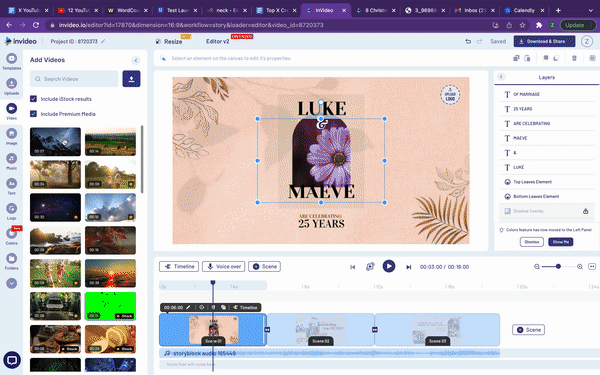The width and height of the screenshot is (600, 375).
Task: Click the Undo arrow
Action: tap(468, 41)
